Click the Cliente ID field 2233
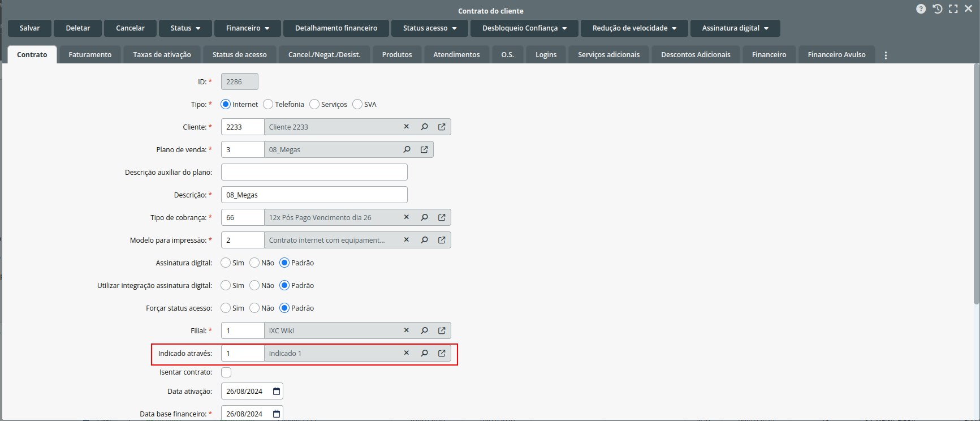Image resolution: width=980 pixels, height=421 pixels. (x=243, y=127)
